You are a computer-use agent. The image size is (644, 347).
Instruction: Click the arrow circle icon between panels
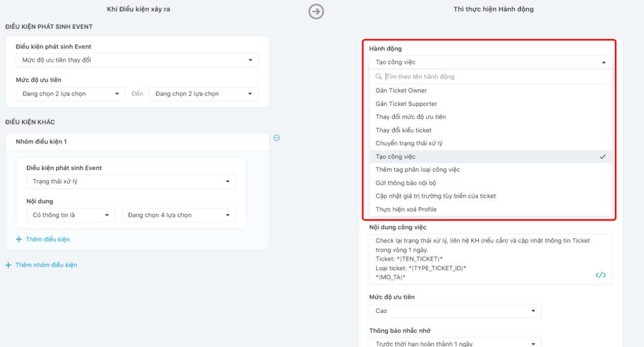coord(316,11)
